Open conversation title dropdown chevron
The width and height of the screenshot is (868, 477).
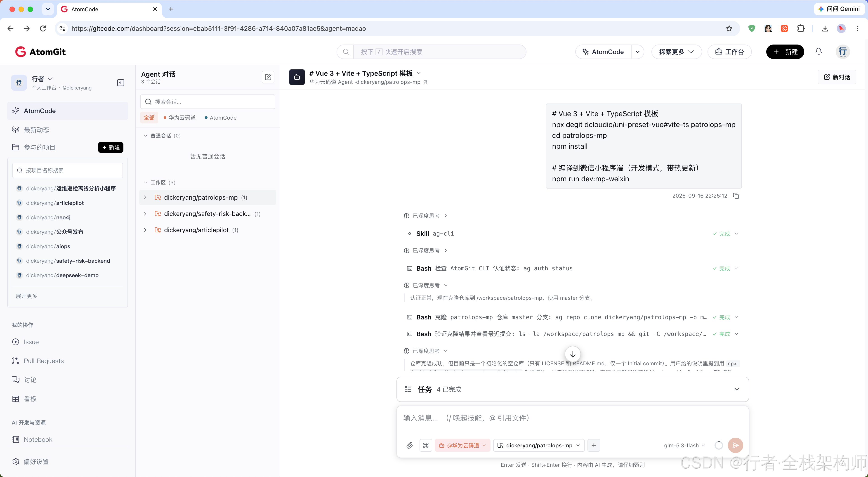[x=418, y=73]
